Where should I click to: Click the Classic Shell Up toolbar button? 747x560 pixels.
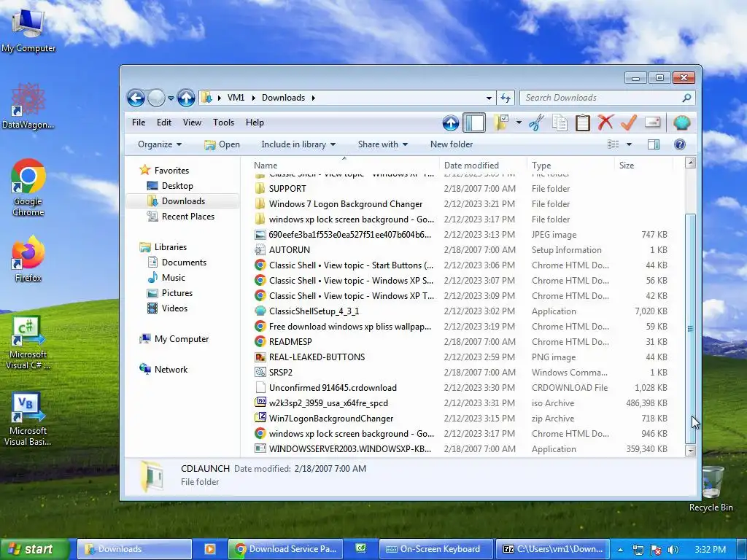click(450, 122)
